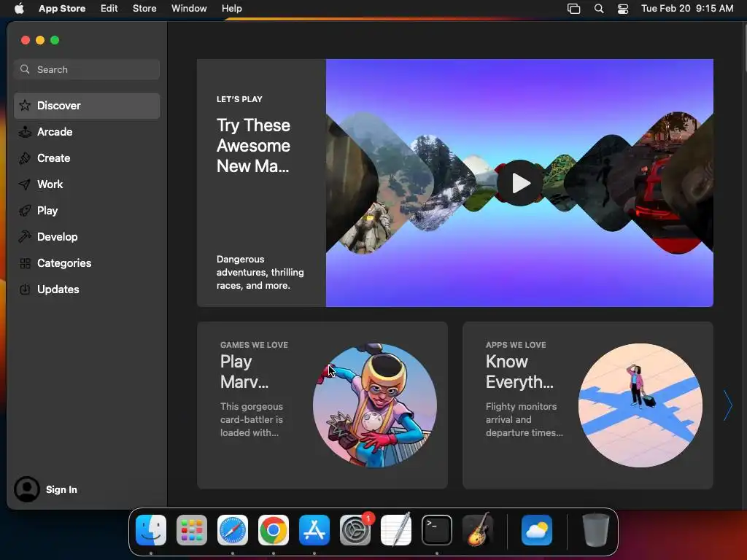
Task: Click the Dangerous adventures description text
Action: (x=260, y=273)
